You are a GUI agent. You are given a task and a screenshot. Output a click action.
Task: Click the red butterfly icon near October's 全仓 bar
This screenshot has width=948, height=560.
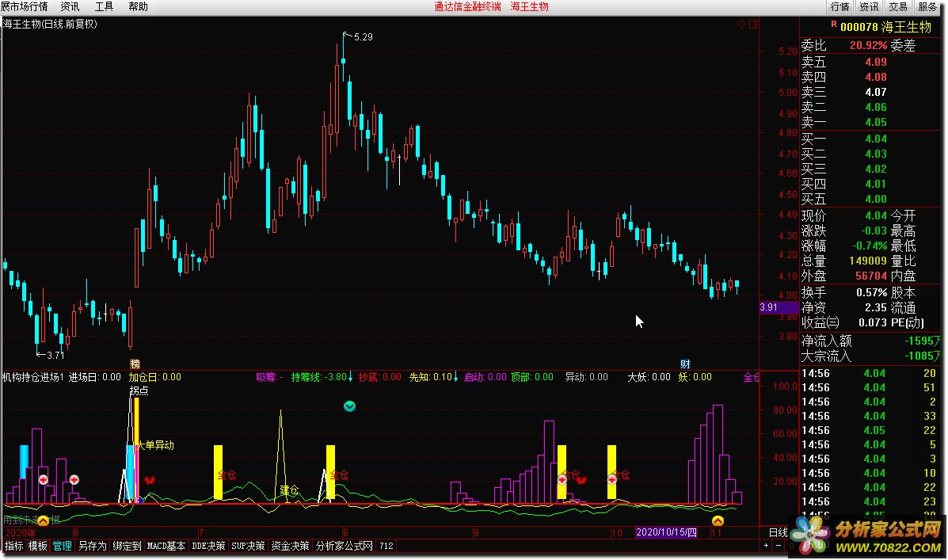click(x=581, y=480)
